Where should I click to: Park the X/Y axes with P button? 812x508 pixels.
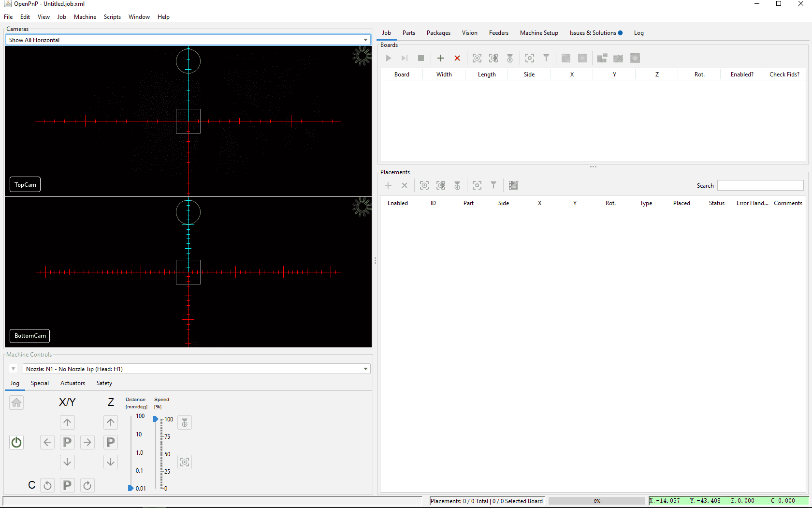tap(67, 442)
